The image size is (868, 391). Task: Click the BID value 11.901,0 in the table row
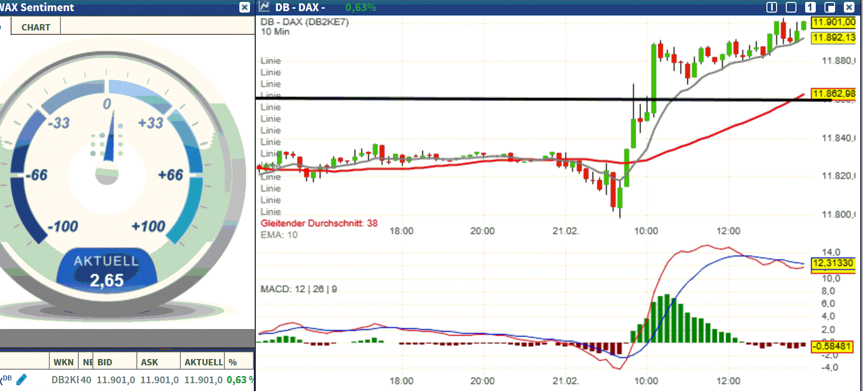pos(116,380)
